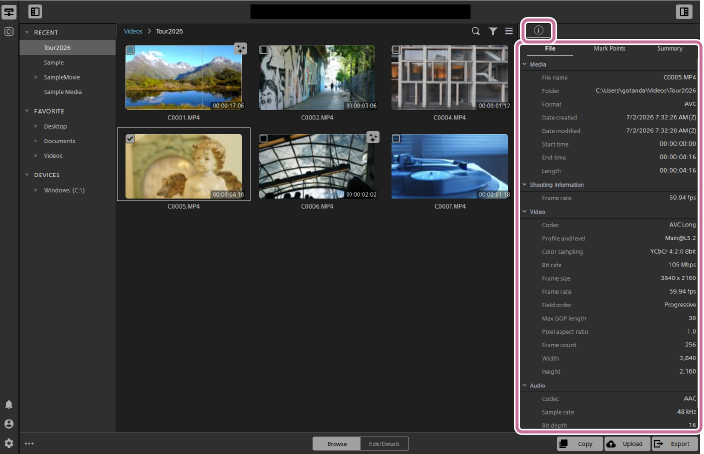Click the Copy button
Screen dimensions: 704x454
tap(580, 444)
